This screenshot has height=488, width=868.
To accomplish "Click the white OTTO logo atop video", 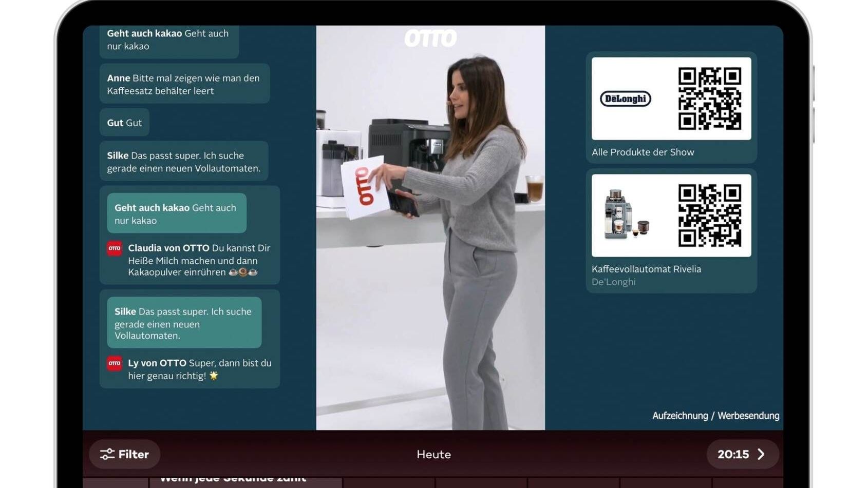I will click(x=430, y=38).
